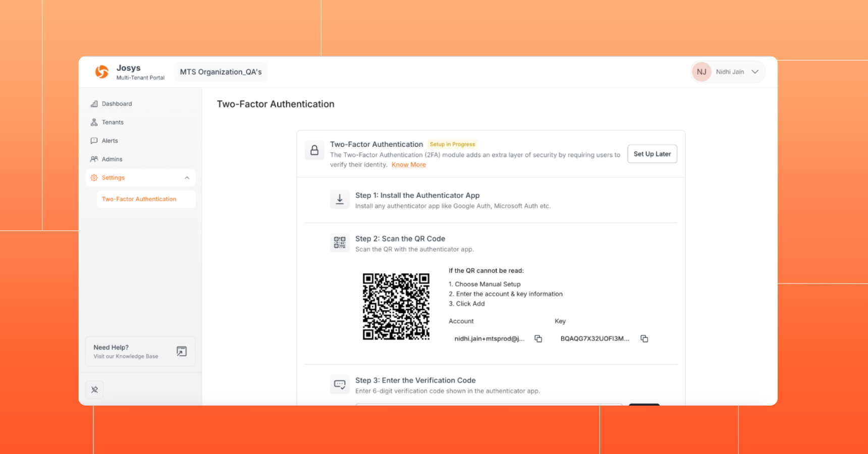This screenshot has width=868, height=454.
Task: Click the account value nidhi.jain+mtsprod@j...
Action: (490, 338)
